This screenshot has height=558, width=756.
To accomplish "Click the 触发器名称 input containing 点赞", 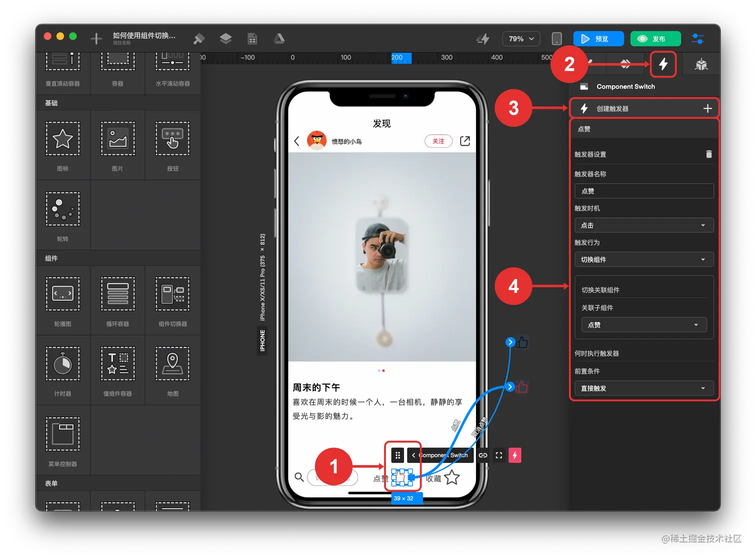I will pos(644,191).
